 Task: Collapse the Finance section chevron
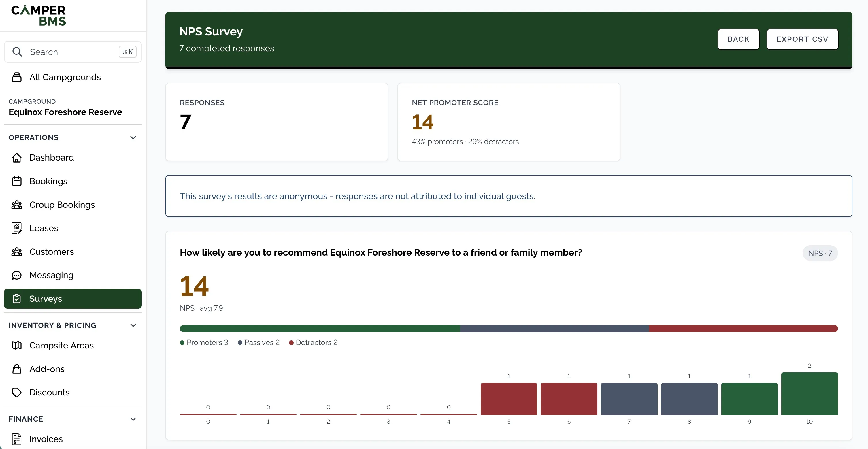pyautogui.click(x=133, y=419)
